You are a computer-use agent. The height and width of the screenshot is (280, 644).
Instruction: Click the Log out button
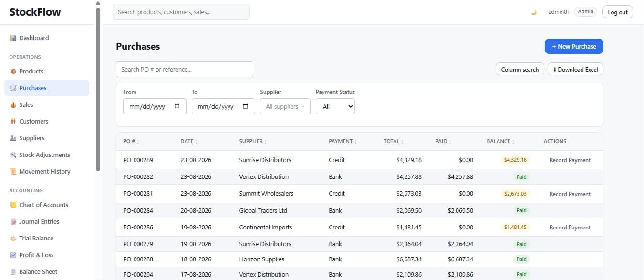coord(618,12)
